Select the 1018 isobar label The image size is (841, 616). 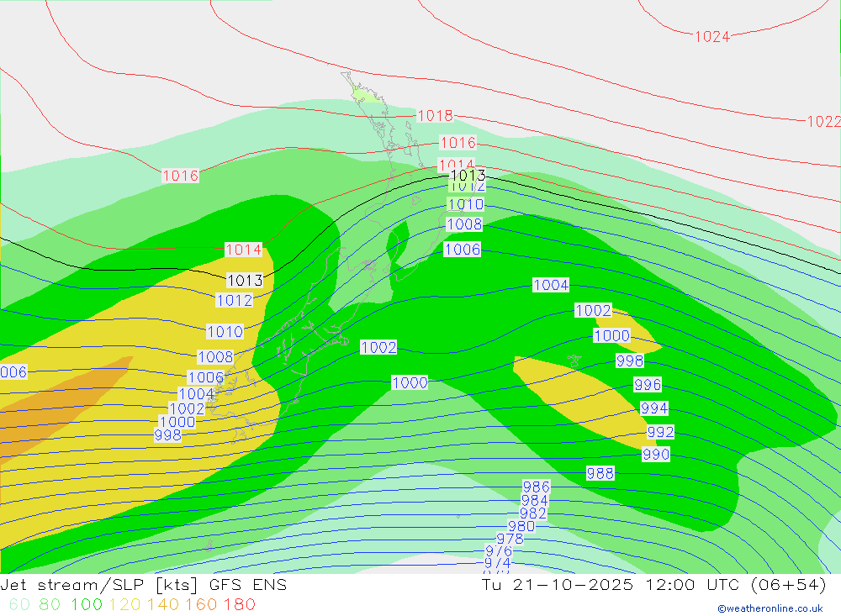click(435, 116)
